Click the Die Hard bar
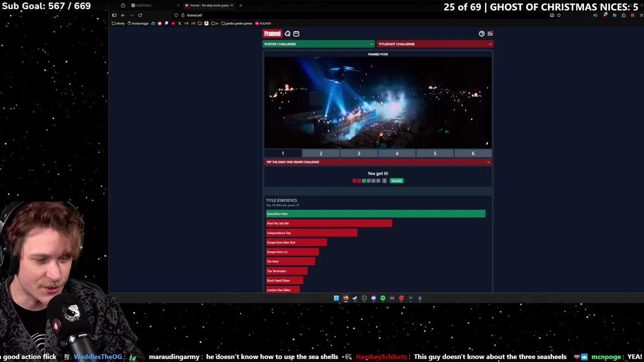644x362 pixels. pos(291,261)
